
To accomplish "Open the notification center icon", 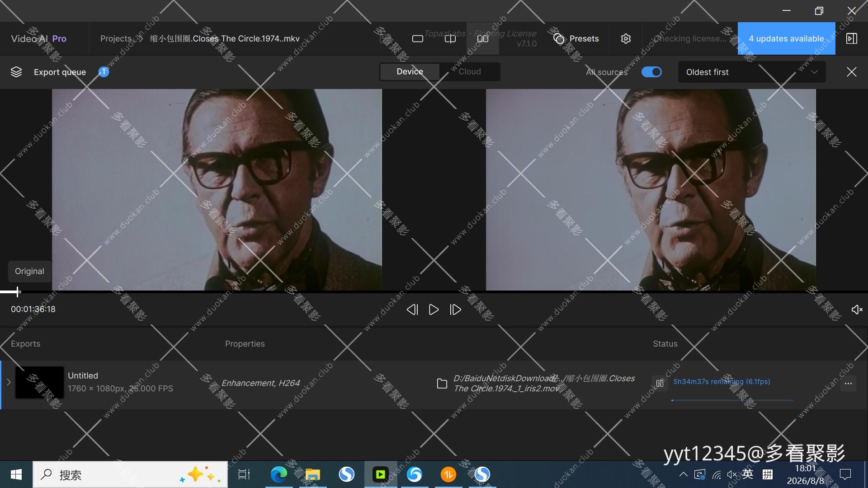I will tap(845, 474).
